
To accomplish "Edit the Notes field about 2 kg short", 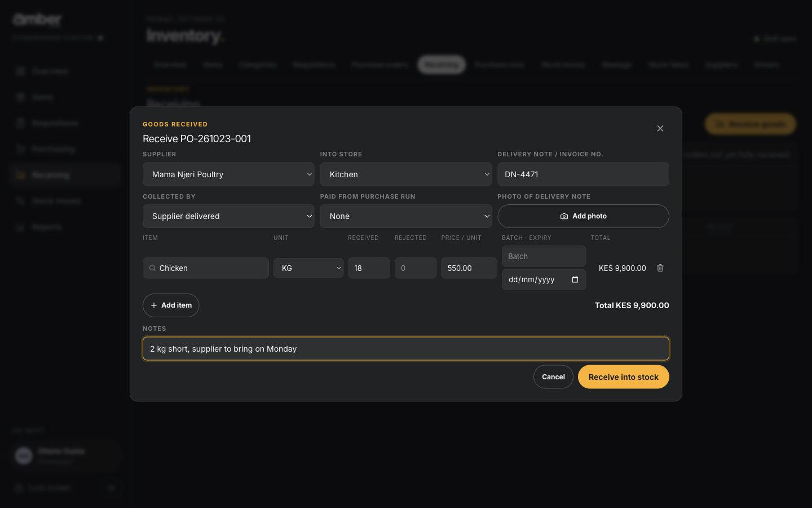I will (406, 349).
